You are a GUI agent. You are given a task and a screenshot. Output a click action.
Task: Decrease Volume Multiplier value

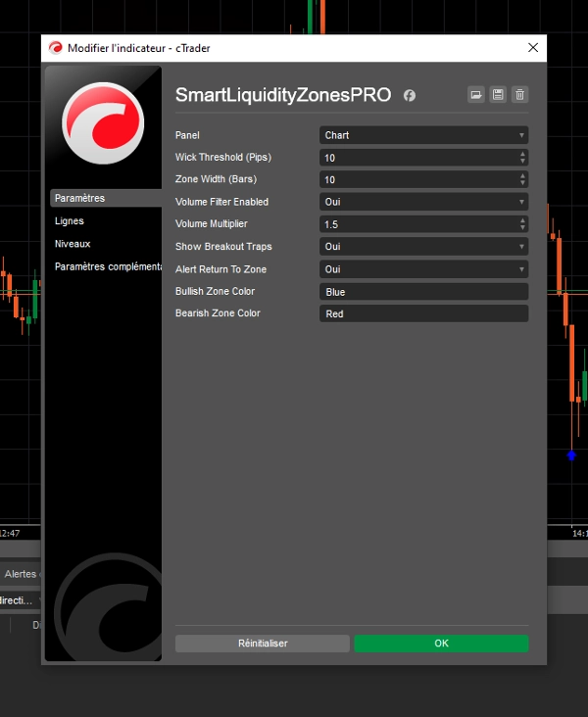pos(522,228)
